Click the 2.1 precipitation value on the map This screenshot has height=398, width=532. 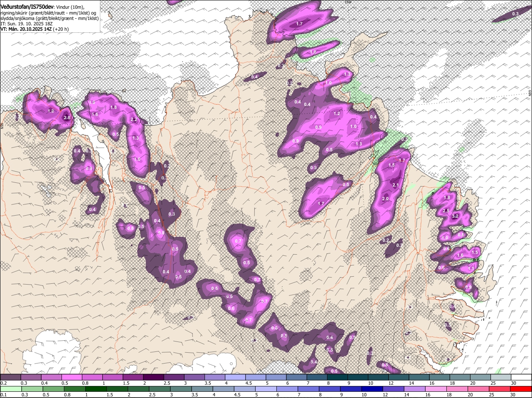[396, 185]
